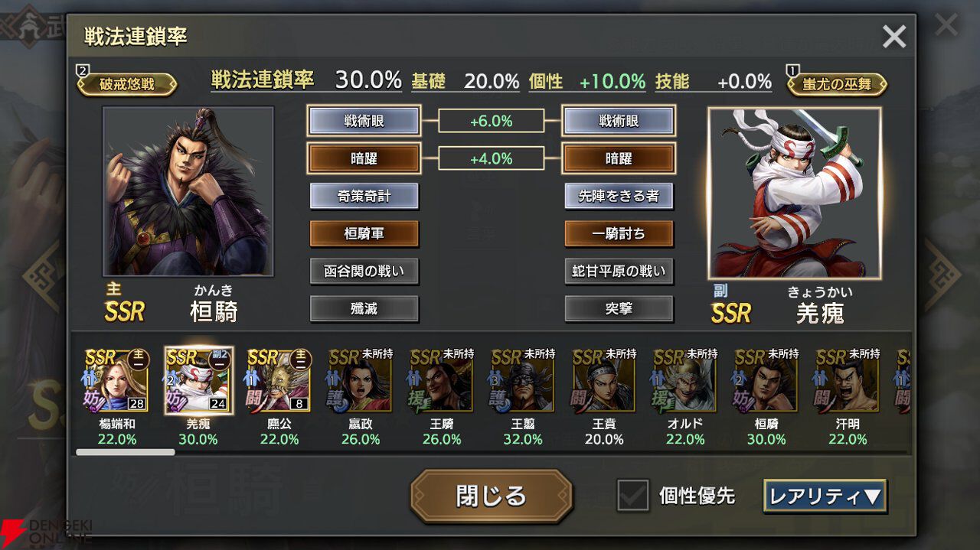Pick the 嬴政 character icon
Image resolution: width=980 pixels, height=550 pixels.
[x=361, y=380]
